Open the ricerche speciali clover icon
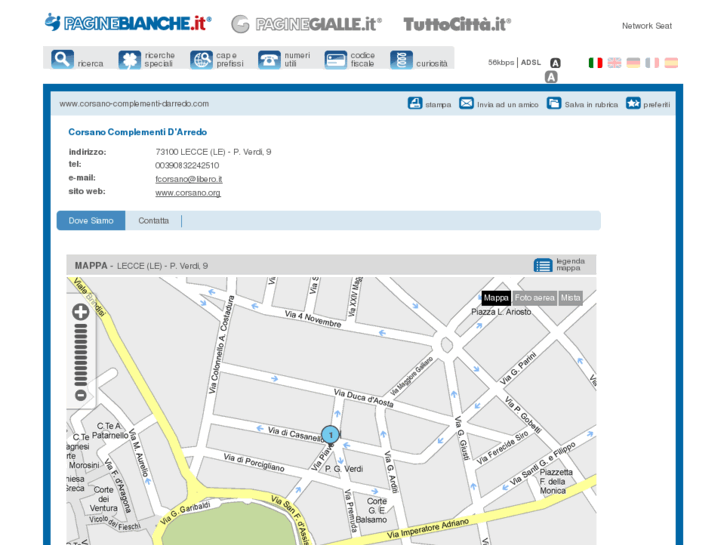This screenshot has width=727, height=545. (129, 60)
